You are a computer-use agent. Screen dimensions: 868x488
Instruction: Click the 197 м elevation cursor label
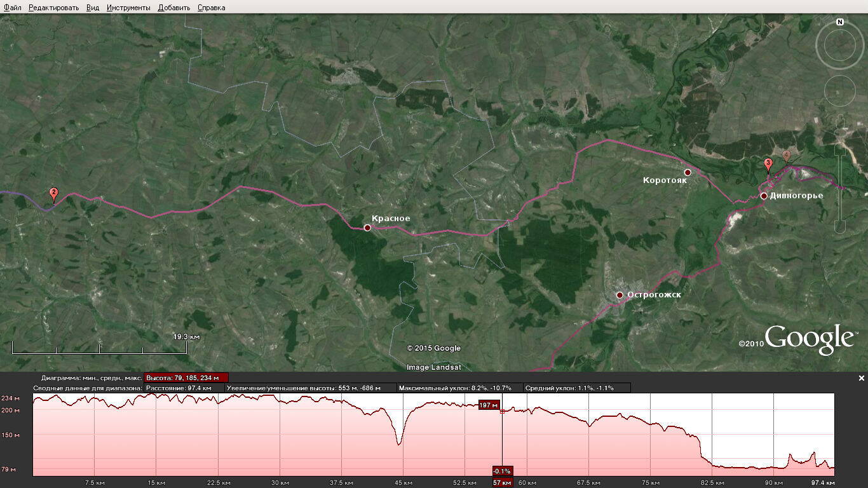tap(489, 405)
